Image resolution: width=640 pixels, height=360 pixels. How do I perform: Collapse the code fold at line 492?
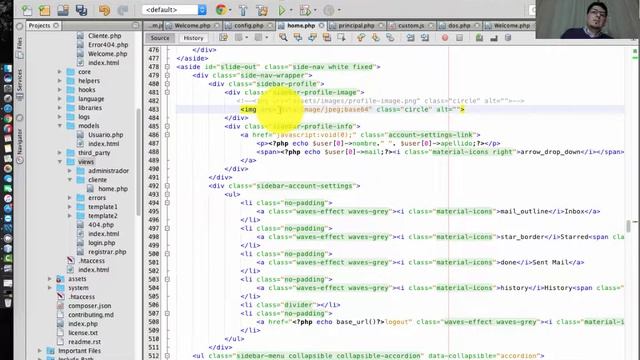pos(167,186)
